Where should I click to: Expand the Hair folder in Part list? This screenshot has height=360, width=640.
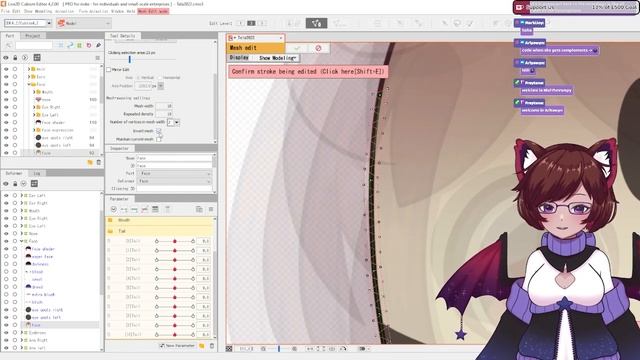tap(29, 69)
